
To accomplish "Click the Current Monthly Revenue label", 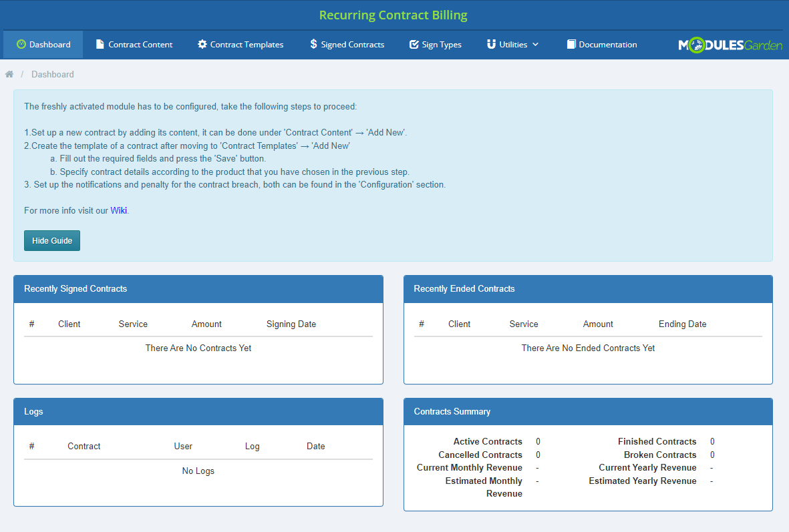I will (x=469, y=468).
